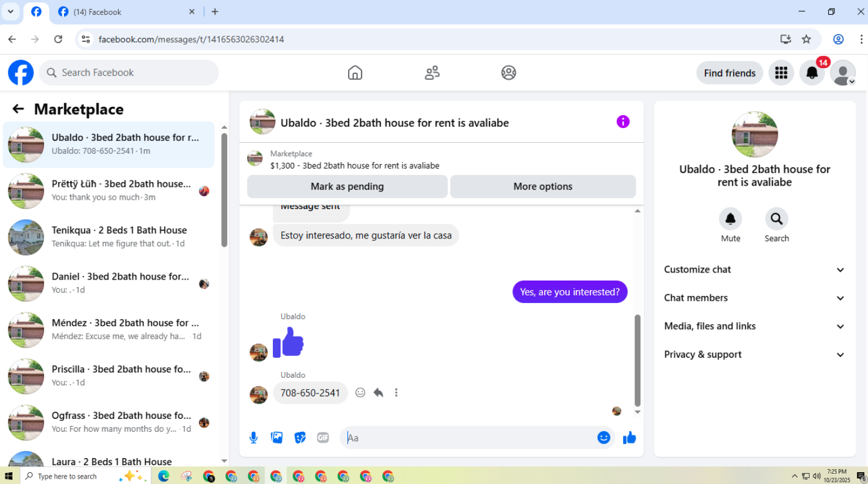Open the apps grid menu icon
Viewport: 868px width, 484px height.
pos(781,73)
